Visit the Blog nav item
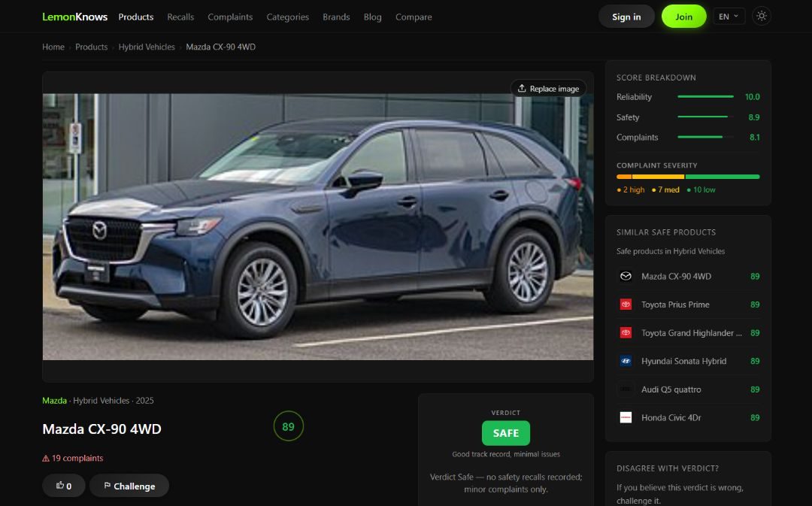This screenshot has height=506, width=812. coord(372,17)
